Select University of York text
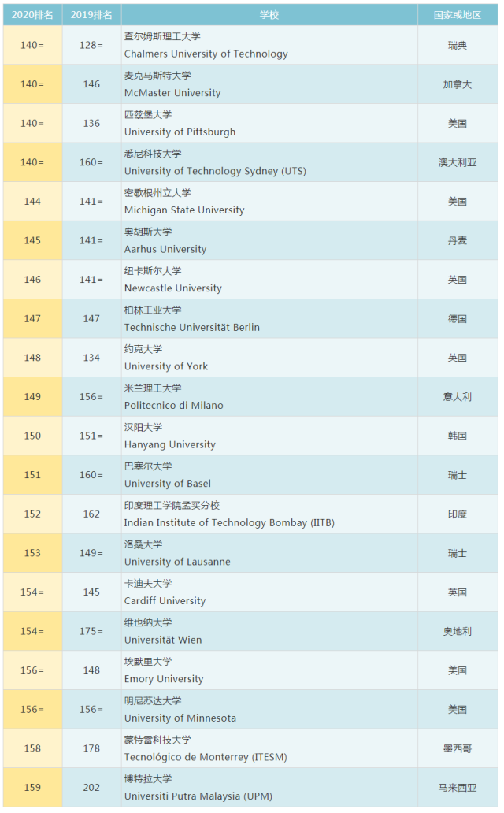This screenshot has height=813, width=504. click(166, 366)
